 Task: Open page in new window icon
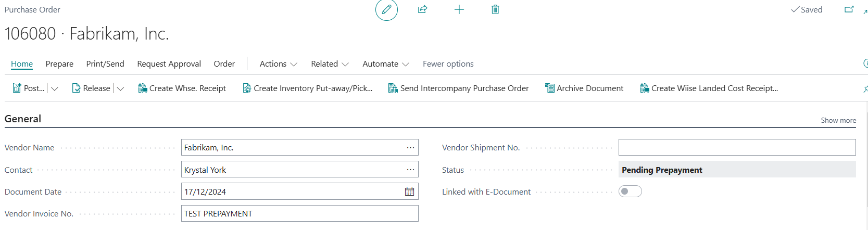tap(849, 9)
